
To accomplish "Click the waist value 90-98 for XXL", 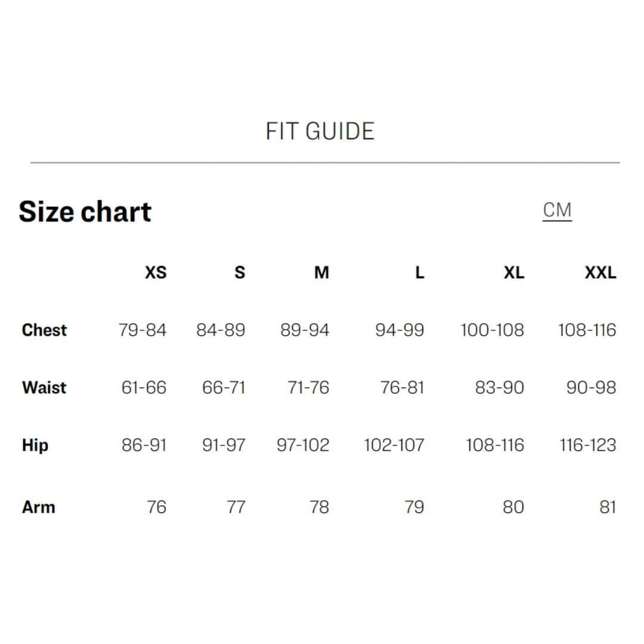I will pos(591,388).
